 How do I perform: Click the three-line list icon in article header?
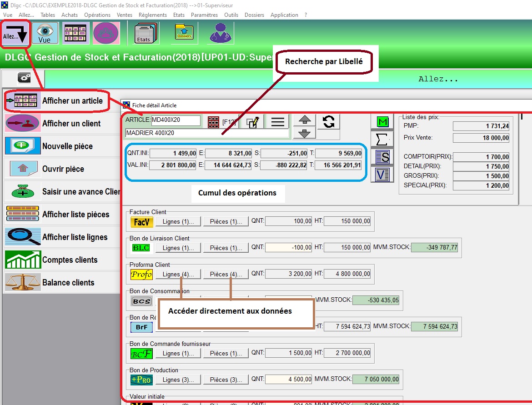pos(277,122)
